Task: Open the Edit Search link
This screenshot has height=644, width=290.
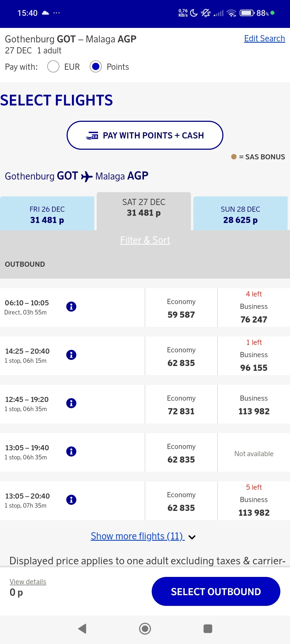Action: pos(264,38)
